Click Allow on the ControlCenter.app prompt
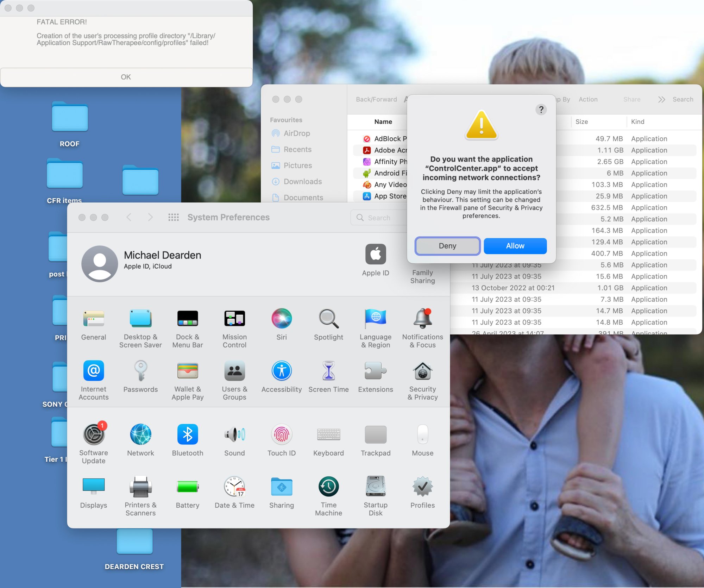Viewport: 704px width, 588px height. (x=515, y=246)
